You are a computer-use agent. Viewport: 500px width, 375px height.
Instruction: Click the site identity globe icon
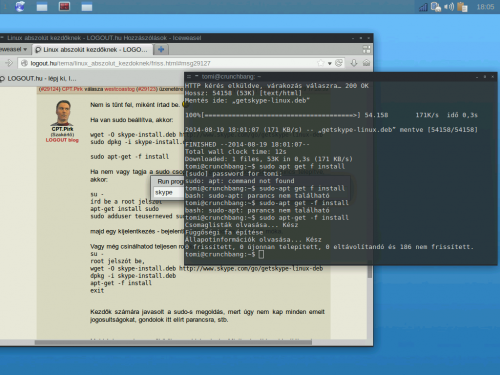(24, 63)
